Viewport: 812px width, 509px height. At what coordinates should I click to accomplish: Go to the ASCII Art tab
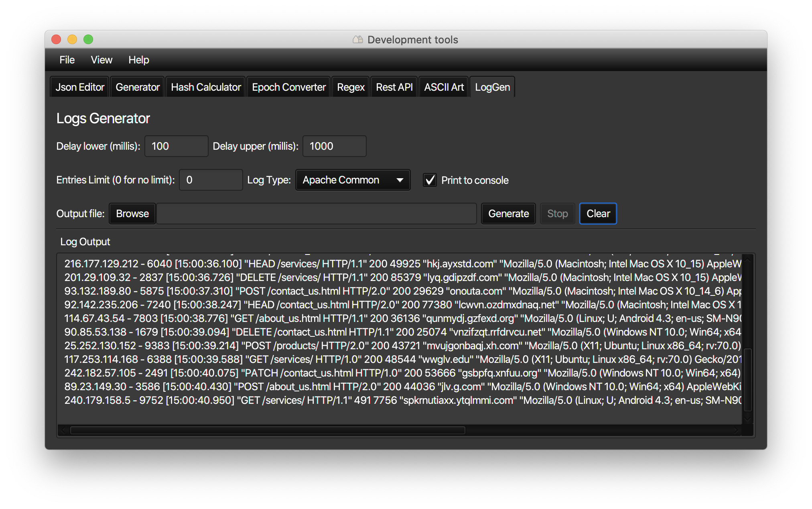[x=444, y=87]
